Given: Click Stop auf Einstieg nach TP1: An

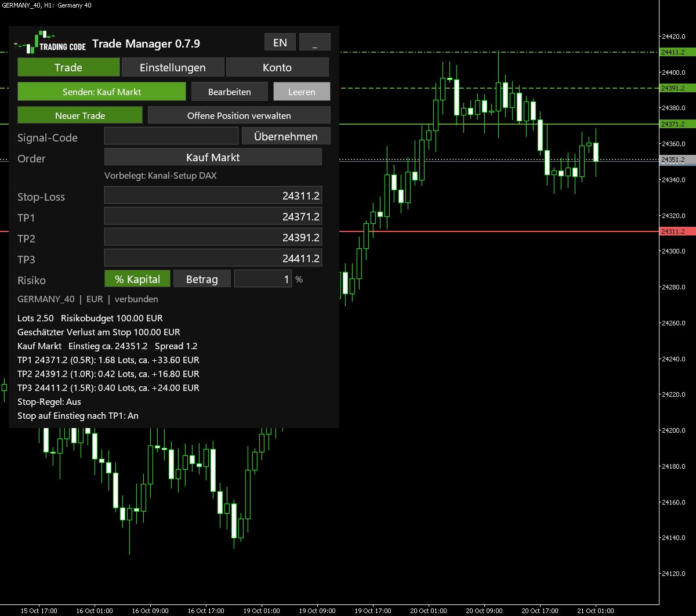Looking at the screenshot, I should point(78,416).
